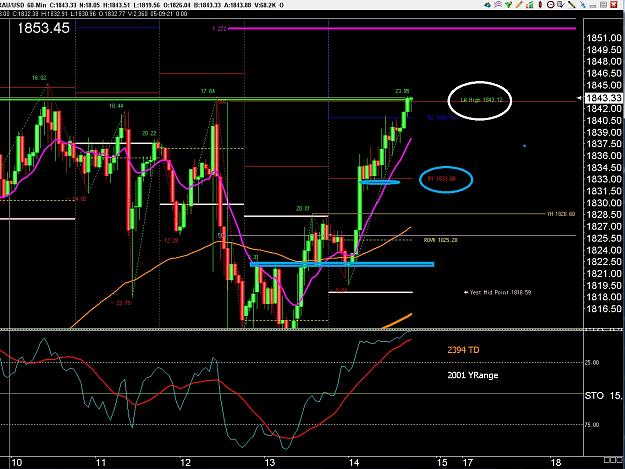
Task: Minimize the chart window
Action: pos(594,6)
